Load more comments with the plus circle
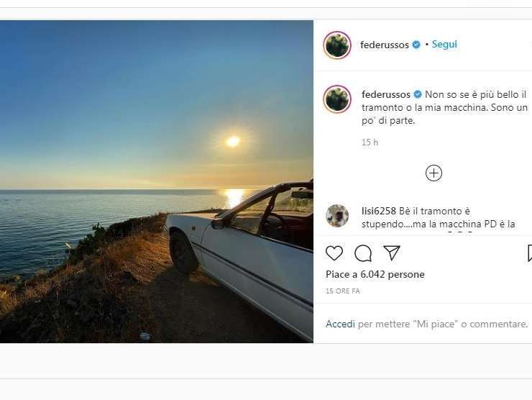This screenshot has width=532, height=400. [x=434, y=173]
